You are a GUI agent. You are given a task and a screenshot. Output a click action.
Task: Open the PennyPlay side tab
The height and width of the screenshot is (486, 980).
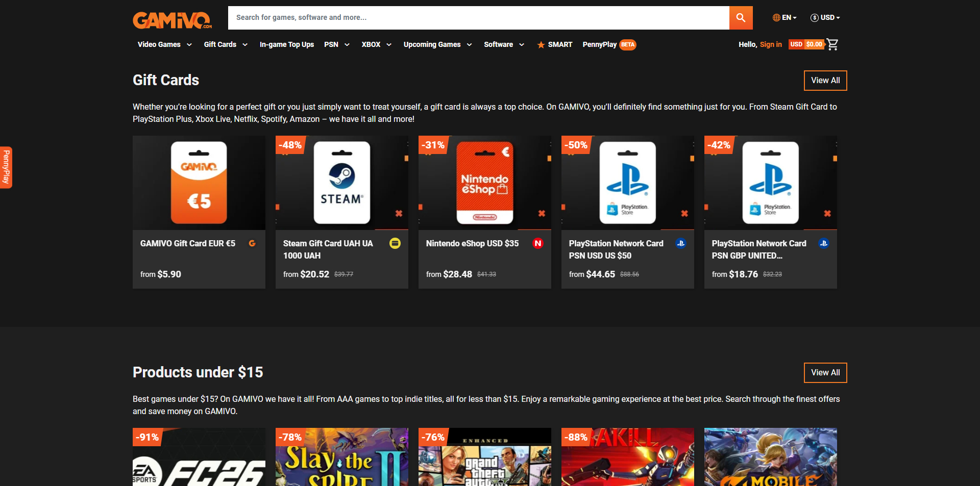pos(6,167)
